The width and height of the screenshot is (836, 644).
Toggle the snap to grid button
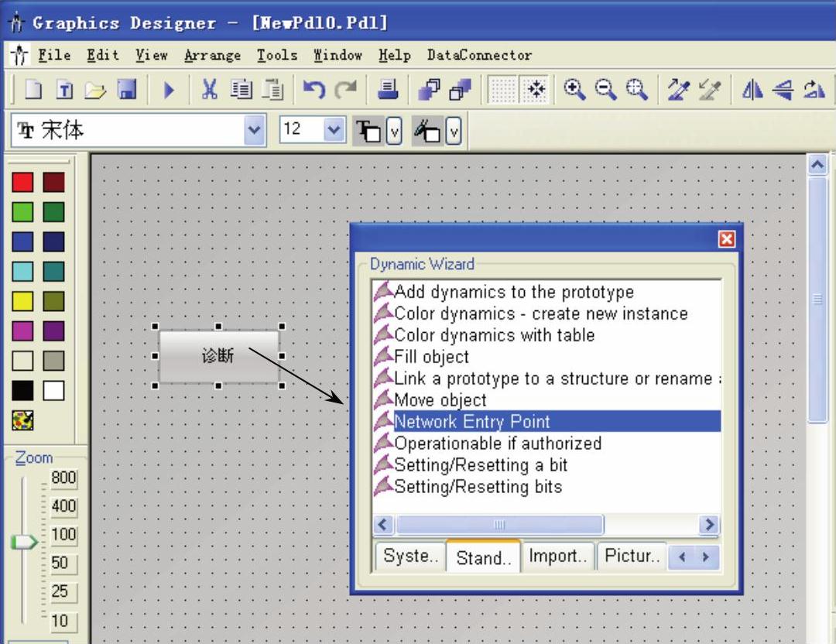(x=536, y=90)
